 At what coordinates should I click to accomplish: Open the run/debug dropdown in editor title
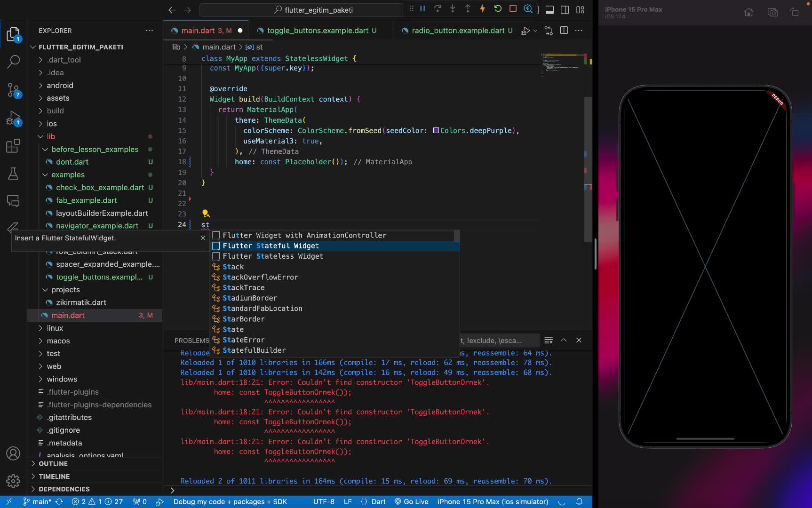535,31
